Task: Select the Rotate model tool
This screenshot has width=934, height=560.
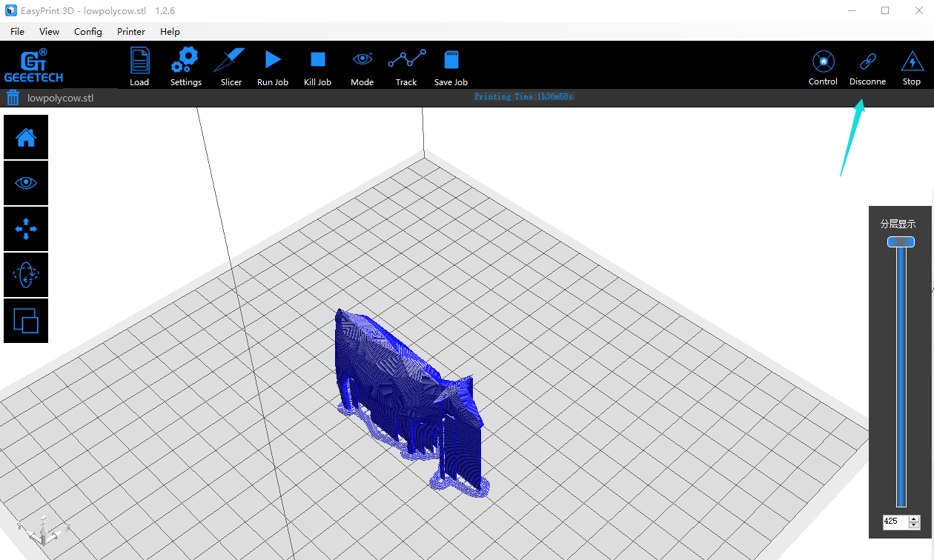Action: click(26, 275)
